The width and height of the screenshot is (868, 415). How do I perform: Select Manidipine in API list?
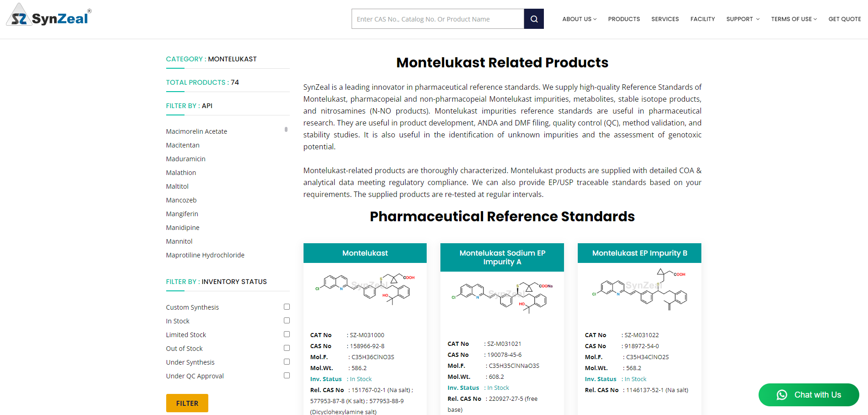point(183,228)
